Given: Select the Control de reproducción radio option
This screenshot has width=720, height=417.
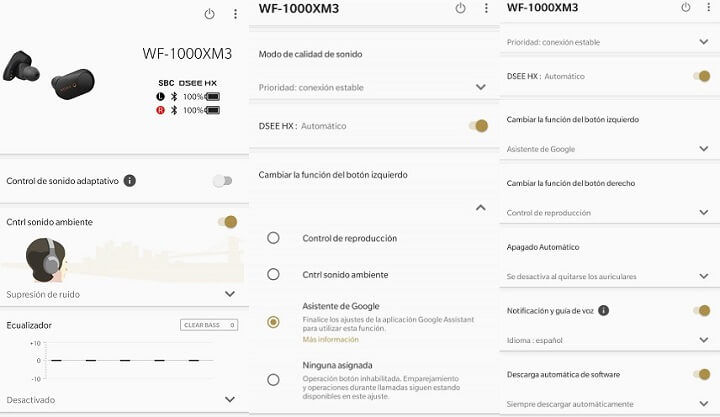Looking at the screenshot, I should (x=273, y=238).
